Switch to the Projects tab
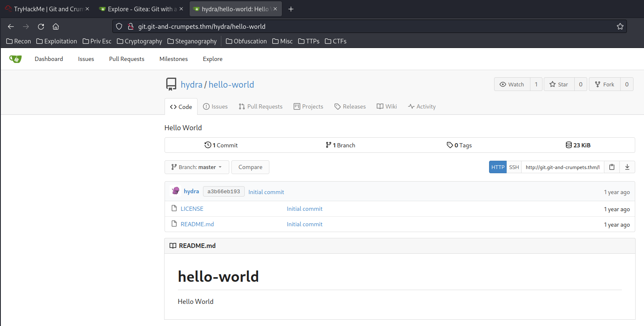The height and width of the screenshot is (326, 644). (309, 106)
